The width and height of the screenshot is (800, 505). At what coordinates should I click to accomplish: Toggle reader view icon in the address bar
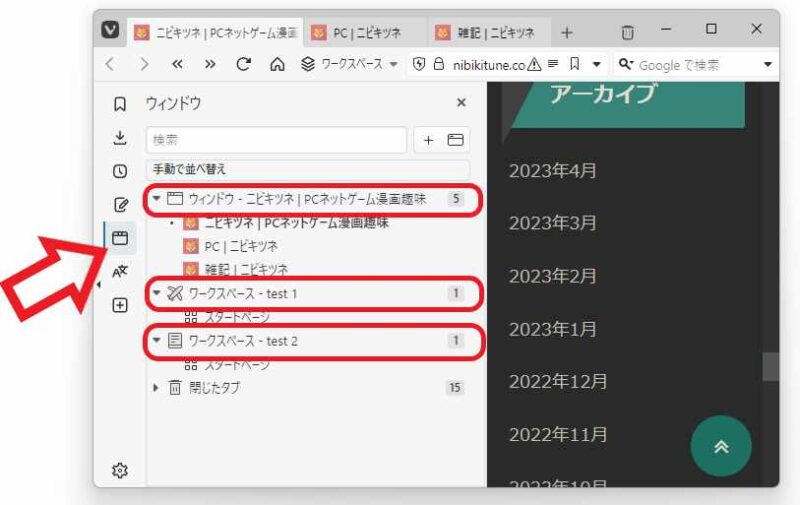[x=553, y=64]
